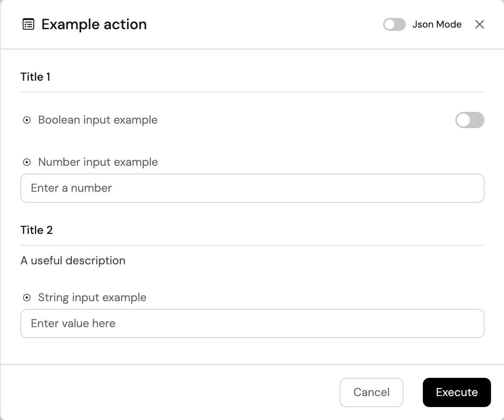Click the Json Mode label text
The width and height of the screenshot is (504, 420).
tap(437, 24)
